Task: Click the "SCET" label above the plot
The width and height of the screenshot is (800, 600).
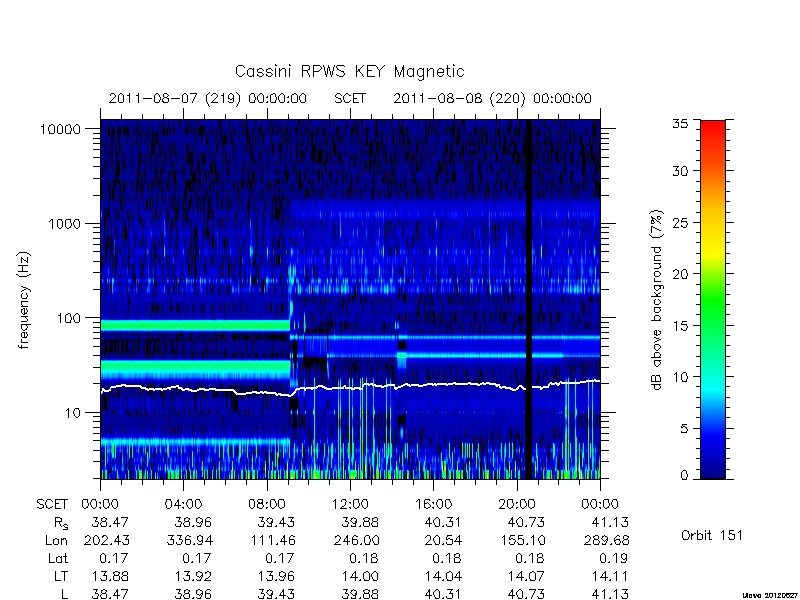Action: click(x=350, y=98)
